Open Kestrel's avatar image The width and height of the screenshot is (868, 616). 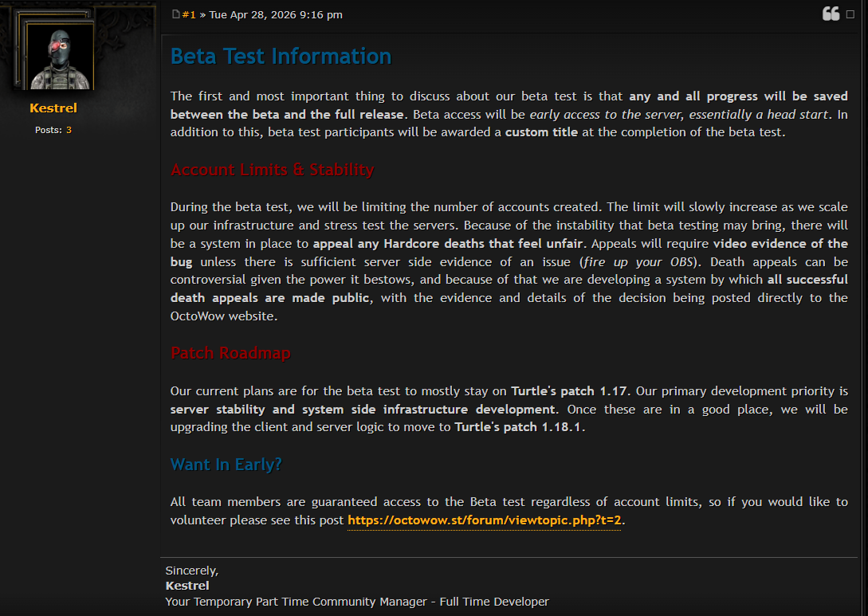60,57
